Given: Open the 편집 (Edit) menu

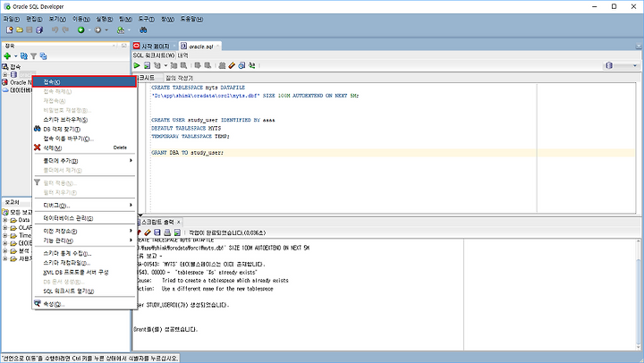Looking at the screenshot, I should [34, 19].
